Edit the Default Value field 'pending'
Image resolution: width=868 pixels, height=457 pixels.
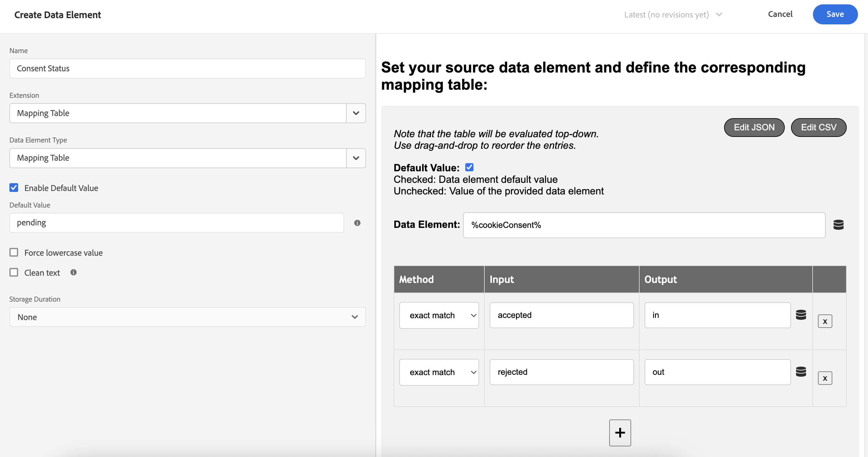point(176,223)
